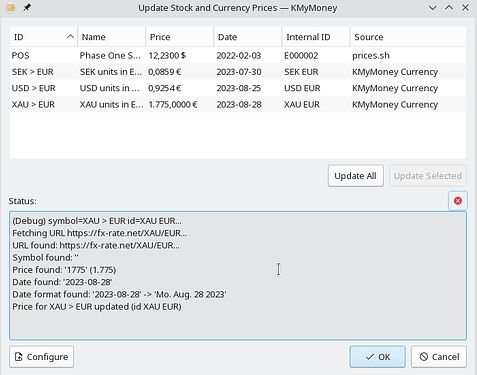
Task: Click the 2022-02-03 date cell
Action: 248,55
